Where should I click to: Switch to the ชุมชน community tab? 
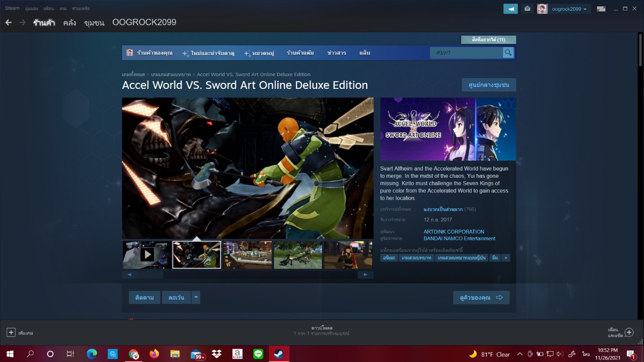tap(94, 23)
